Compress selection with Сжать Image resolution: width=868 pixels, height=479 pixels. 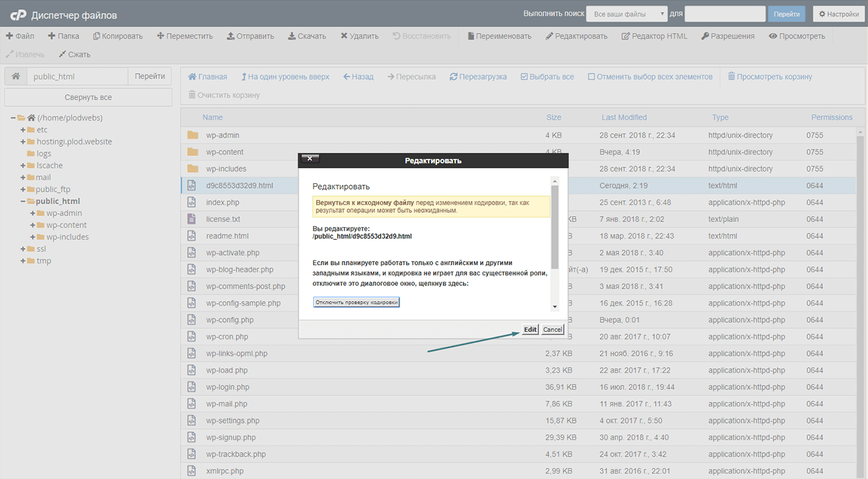[x=74, y=55]
